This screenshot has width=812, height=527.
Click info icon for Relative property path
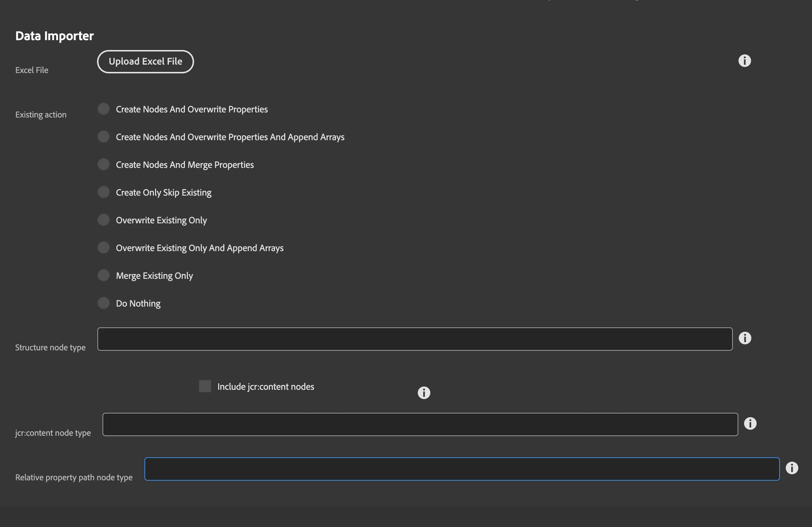[792, 468]
